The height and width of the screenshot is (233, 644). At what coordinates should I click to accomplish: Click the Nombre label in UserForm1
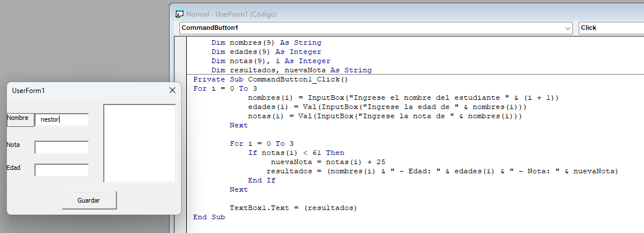coord(20,119)
